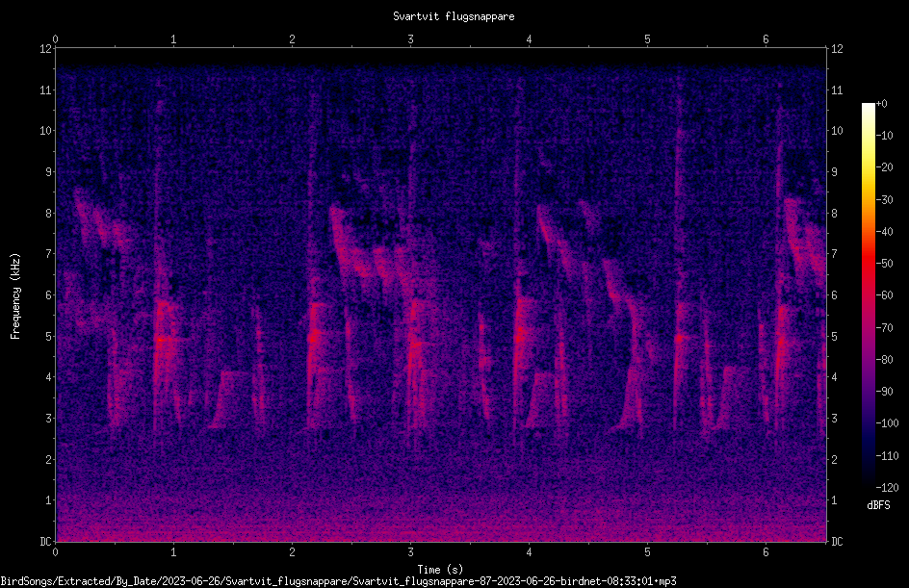Image resolution: width=909 pixels, height=588 pixels.
Task: Click "8" on the right frequency axis
Action: [x=835, y=214]
